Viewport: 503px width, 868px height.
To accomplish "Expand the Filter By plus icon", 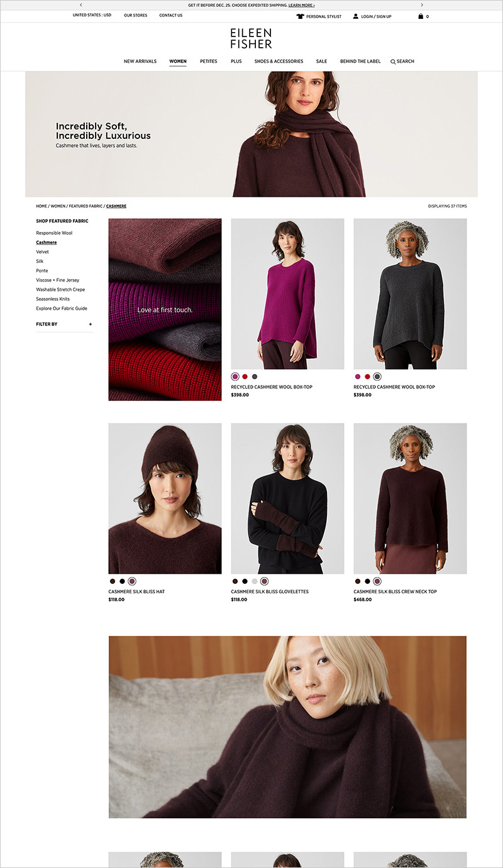I will pos(91,324).
